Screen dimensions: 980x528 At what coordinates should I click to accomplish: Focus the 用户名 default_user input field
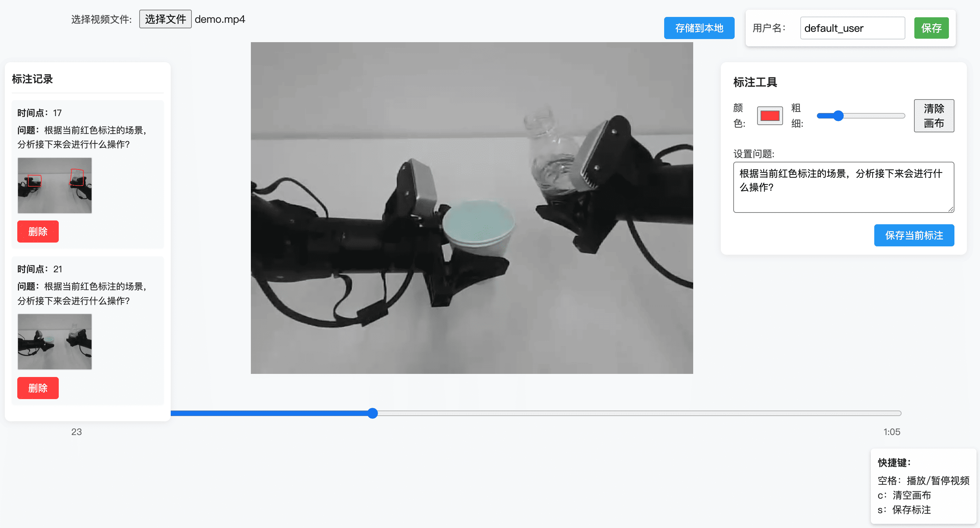[x=852, y=28]
